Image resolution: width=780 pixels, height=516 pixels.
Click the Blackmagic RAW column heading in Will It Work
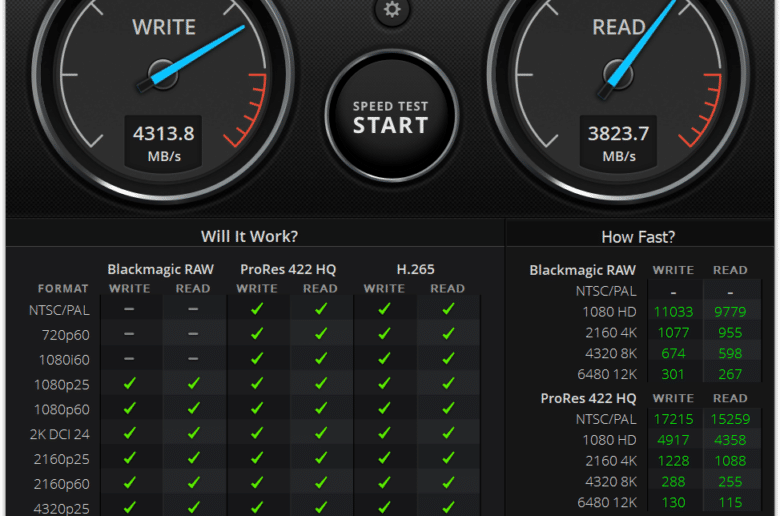(x=161, y=269)
